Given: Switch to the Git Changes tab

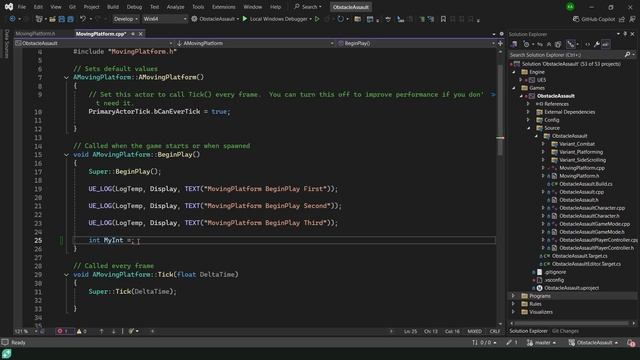Looking at the screenshot, I should [565, 331].
